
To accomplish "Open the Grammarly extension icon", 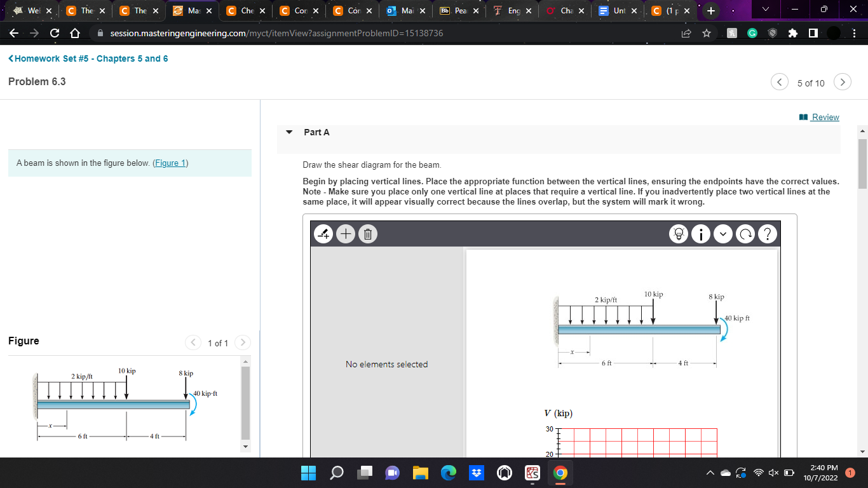I will pos(752,33).
